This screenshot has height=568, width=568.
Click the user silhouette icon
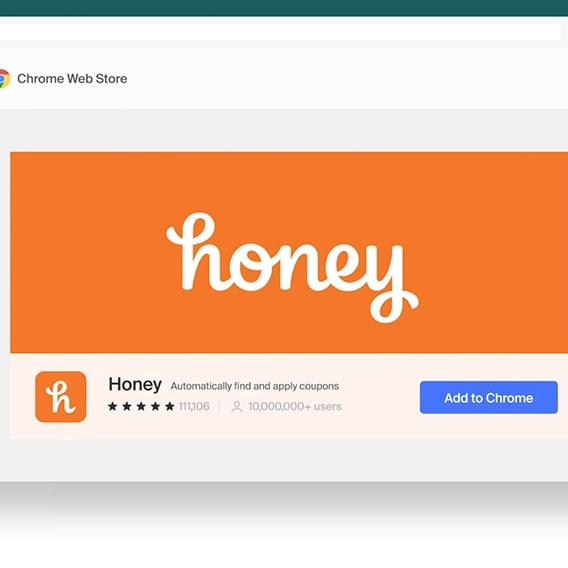tap(237, 406)
